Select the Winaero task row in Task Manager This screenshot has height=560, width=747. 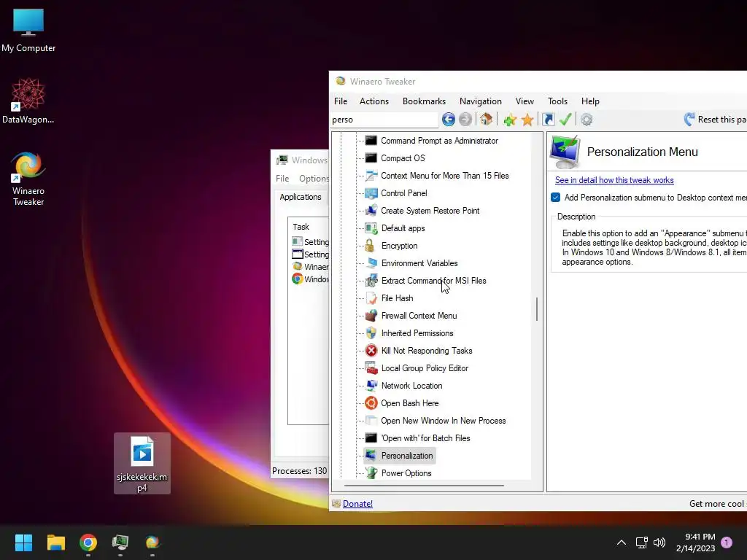309,267
